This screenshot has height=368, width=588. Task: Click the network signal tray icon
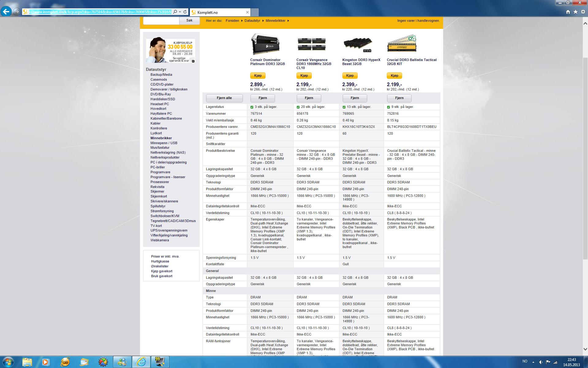[x=555, y=362]
